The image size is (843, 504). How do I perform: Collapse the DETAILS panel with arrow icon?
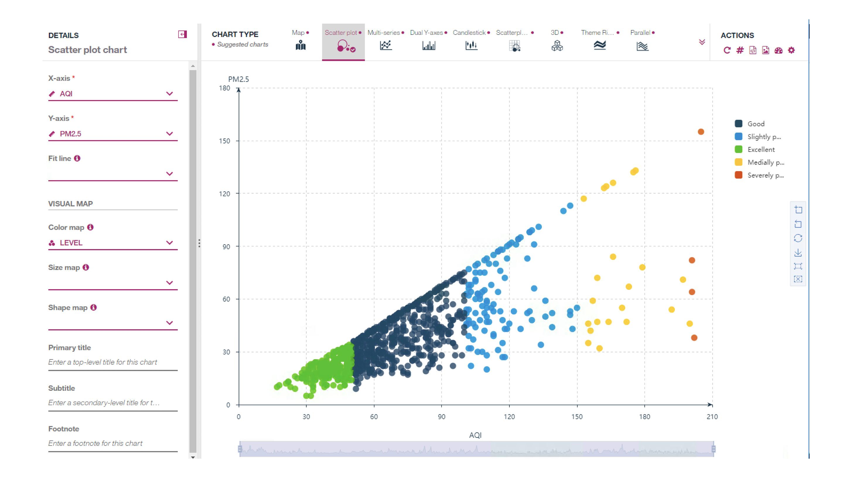coord(182,34)
